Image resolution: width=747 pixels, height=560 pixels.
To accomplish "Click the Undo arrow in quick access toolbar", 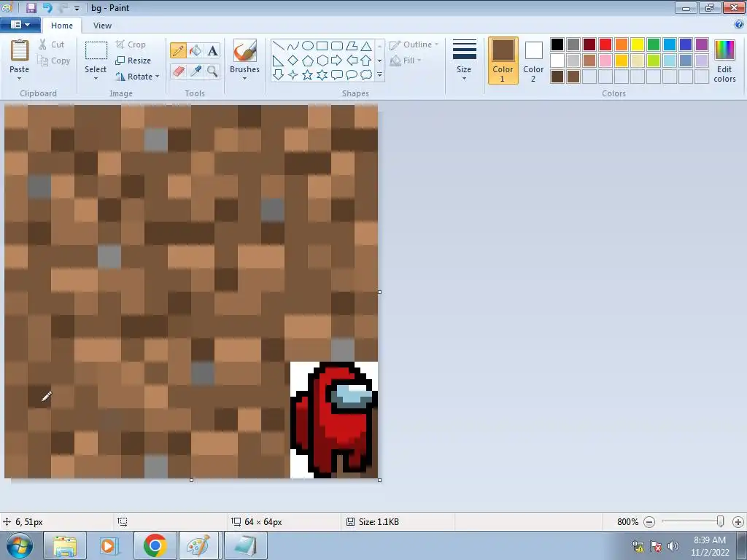I will tap(47, 7).
